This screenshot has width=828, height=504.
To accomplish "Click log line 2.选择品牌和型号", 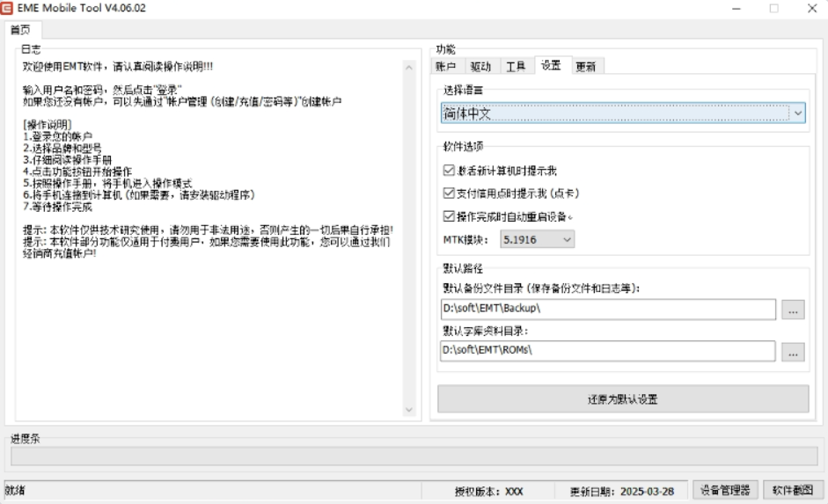I will point(62,148).
